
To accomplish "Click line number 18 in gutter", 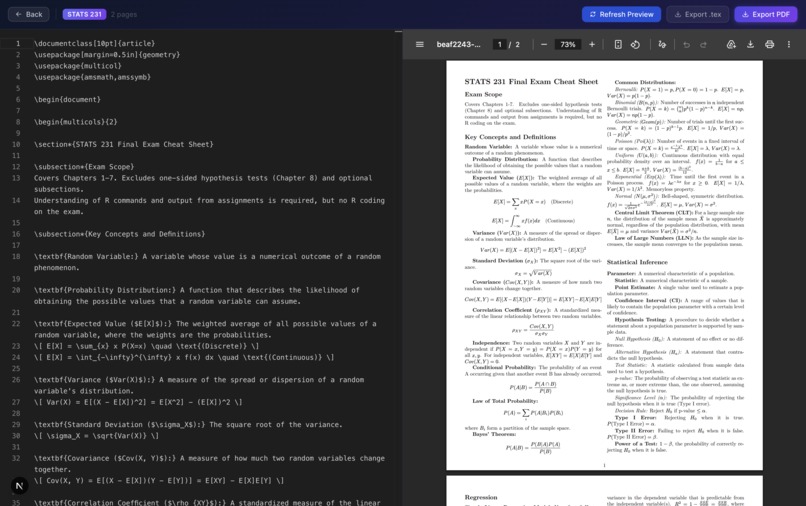I will 16,257.
